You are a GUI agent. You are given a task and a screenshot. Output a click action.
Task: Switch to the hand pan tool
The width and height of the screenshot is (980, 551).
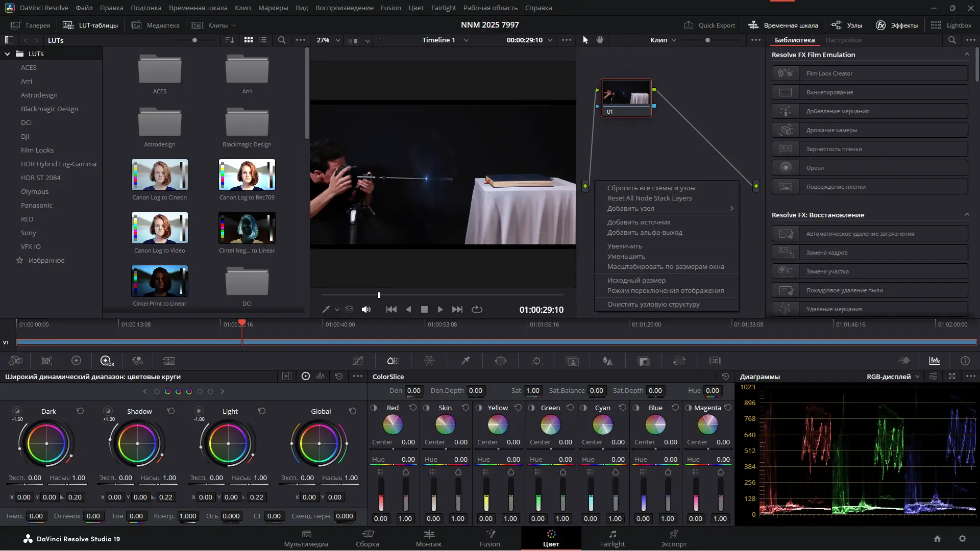(x=600, y=40)
